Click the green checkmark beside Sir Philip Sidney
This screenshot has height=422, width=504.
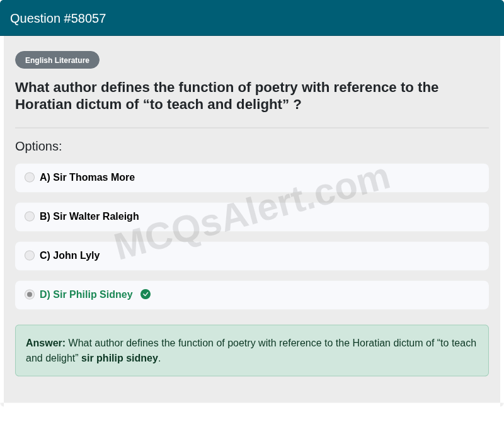pos(146,294)
